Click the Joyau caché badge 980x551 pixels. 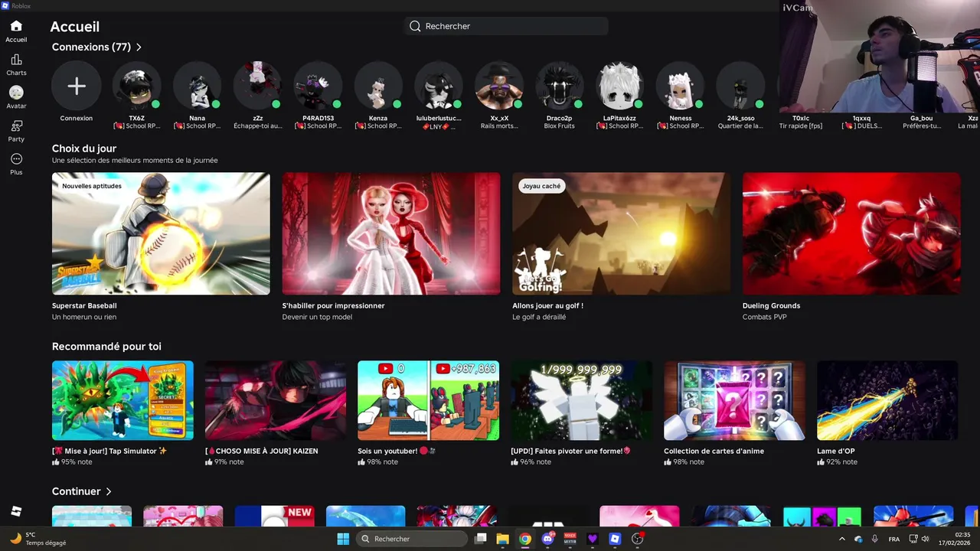coord(541,186)
